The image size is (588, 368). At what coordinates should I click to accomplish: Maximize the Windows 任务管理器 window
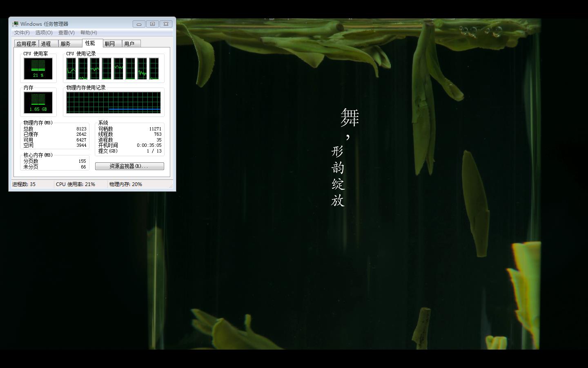point(152,24)
